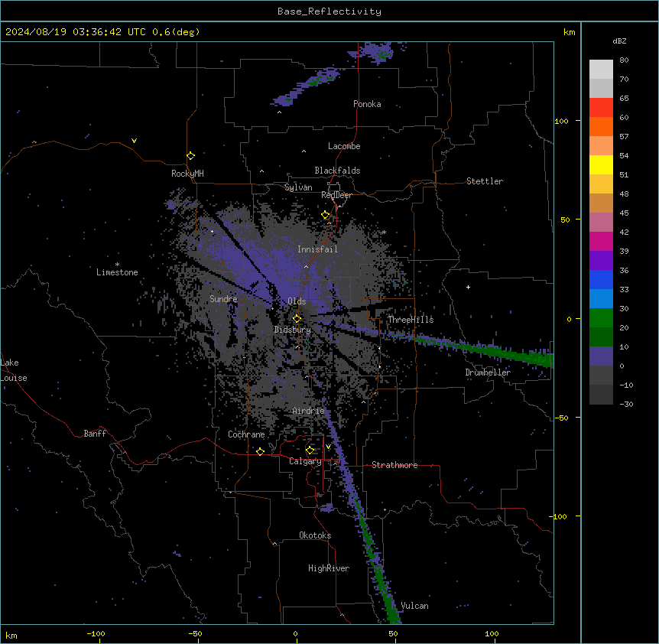Image resolution: width=659 pixels, height=644 pixels.
Task: Click the 100 tick on the right axis
Action: click(x=561, y=121)
